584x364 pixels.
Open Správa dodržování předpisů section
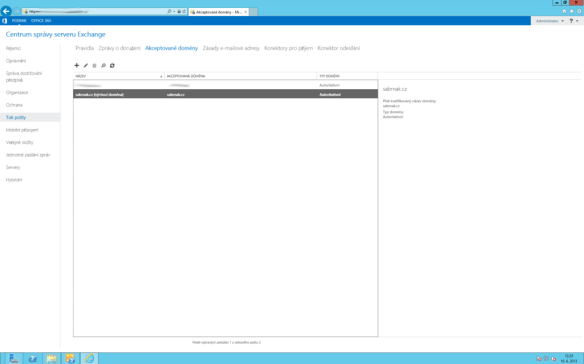(x=24, y=76)
